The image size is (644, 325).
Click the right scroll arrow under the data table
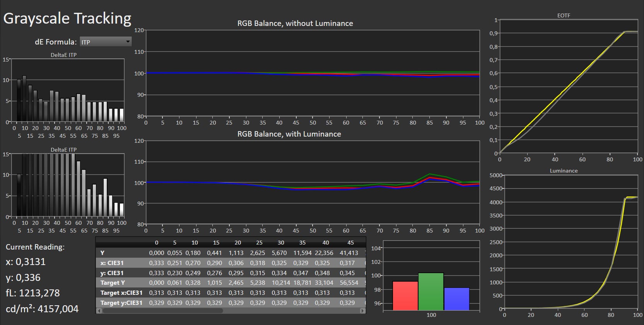point(362,311)
